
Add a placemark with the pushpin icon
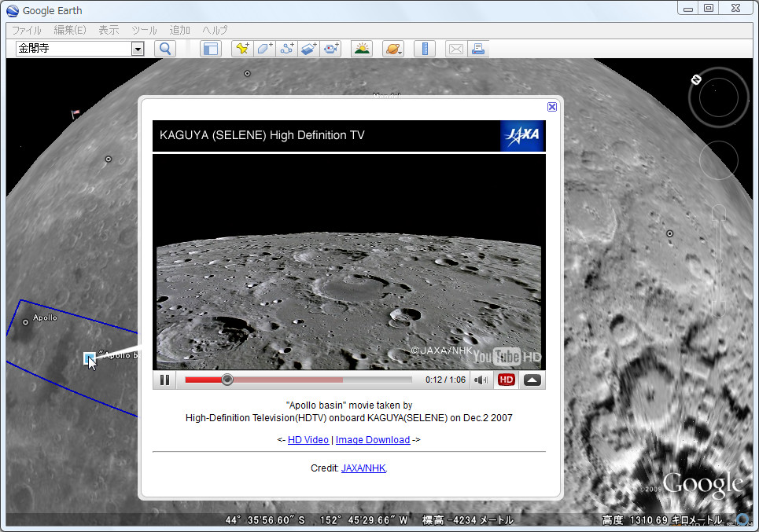pyautogui.click(x=242, y=49)
